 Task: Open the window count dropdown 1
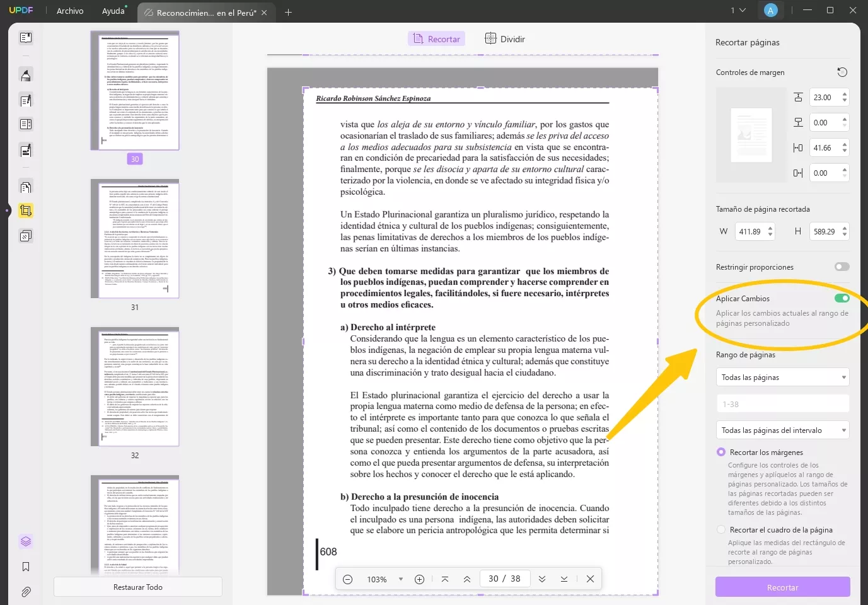(738, 11)
